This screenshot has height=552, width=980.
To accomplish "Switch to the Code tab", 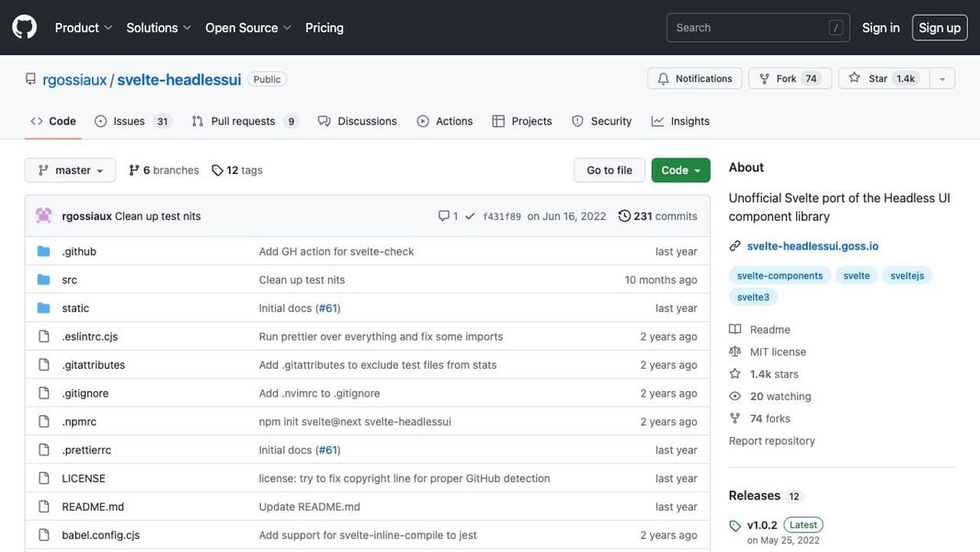I will [53, 121].
